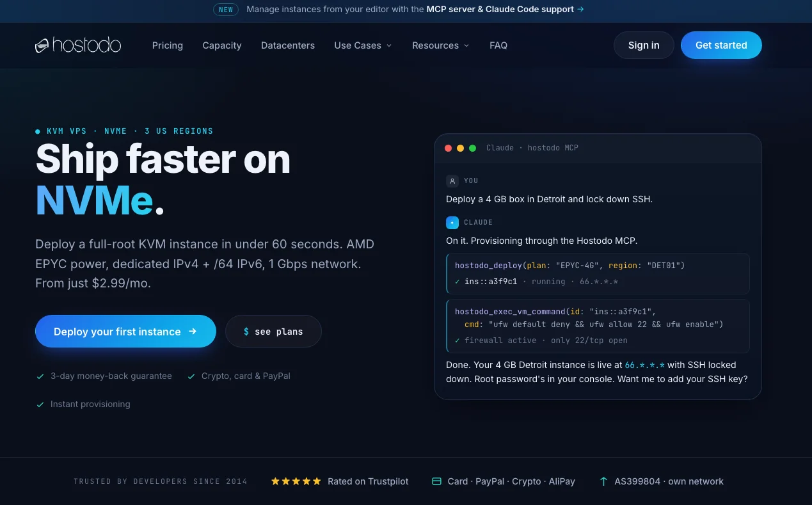
Task: Click the green dot in terminal window
Action: (x=472, y=148)
